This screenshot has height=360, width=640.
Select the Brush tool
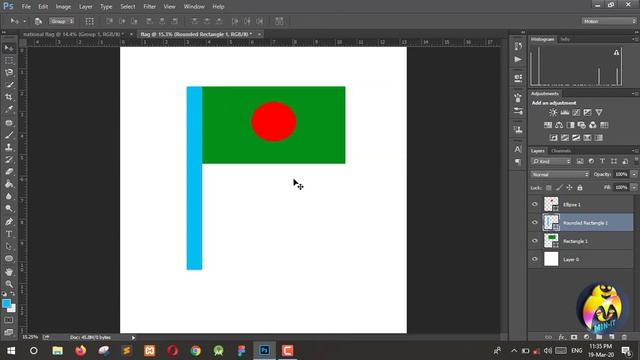(9, 135)
